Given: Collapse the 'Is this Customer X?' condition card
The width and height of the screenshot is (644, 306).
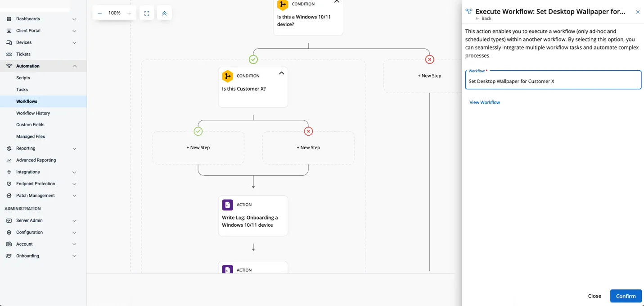Looking at the screenshot, I should (x=281, y=73).
